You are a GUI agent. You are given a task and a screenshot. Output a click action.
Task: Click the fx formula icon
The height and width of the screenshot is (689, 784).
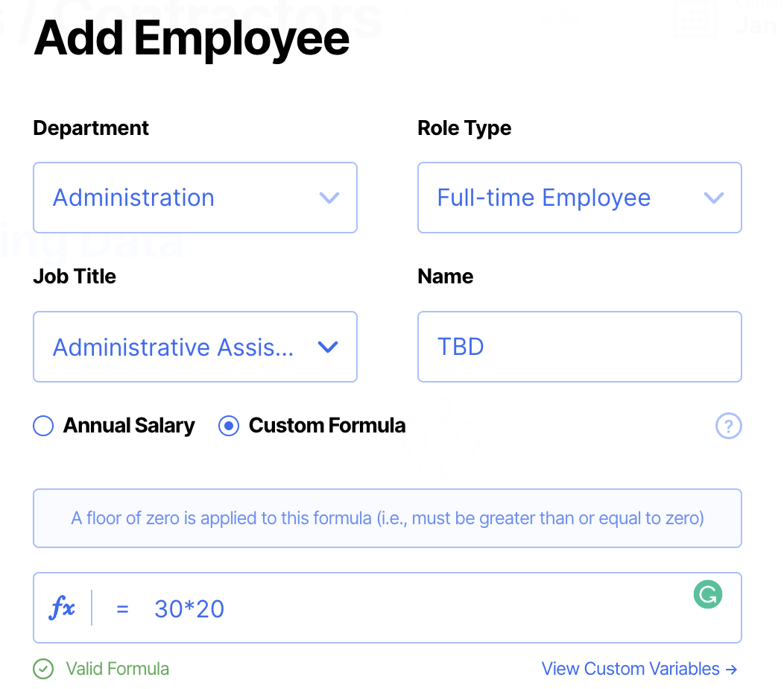coord(62,608)
